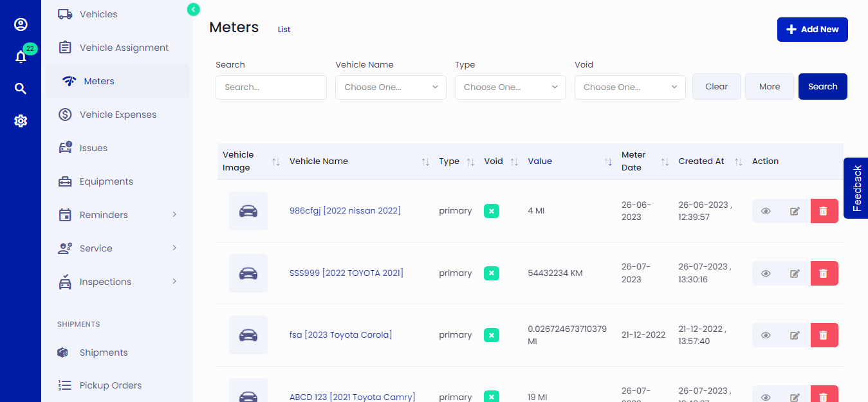Switch to the List view tab
The width and height of the screenshot is (868, 402).
point(284,29)
